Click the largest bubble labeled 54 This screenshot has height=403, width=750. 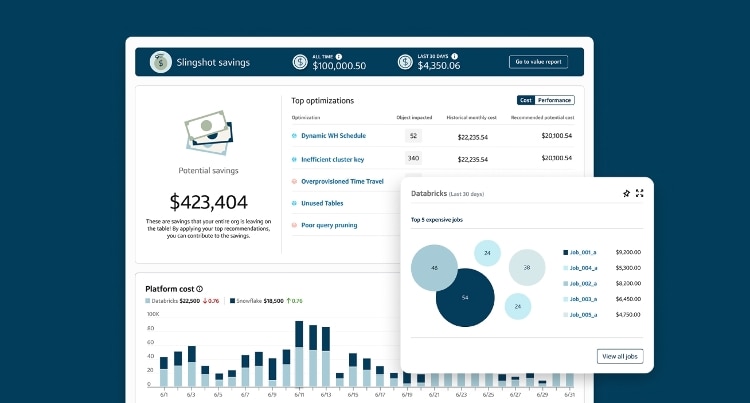tap(465, 297)
